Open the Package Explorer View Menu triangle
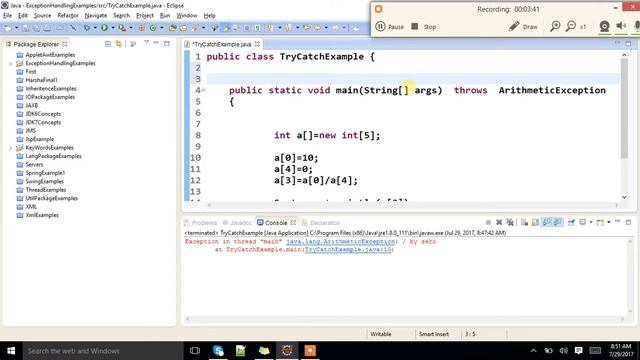This screenshot has width=640, height=360. click(146, 42)
